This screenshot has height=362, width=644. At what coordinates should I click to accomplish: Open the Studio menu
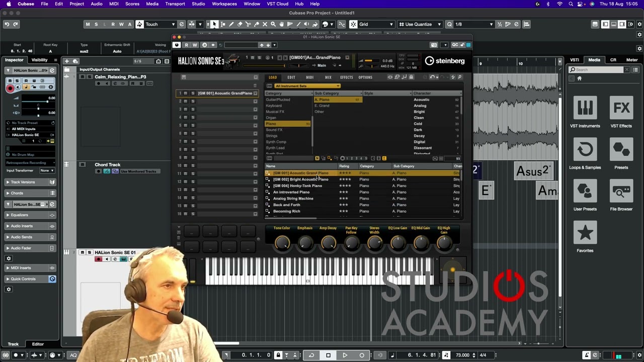pos(198,4)
